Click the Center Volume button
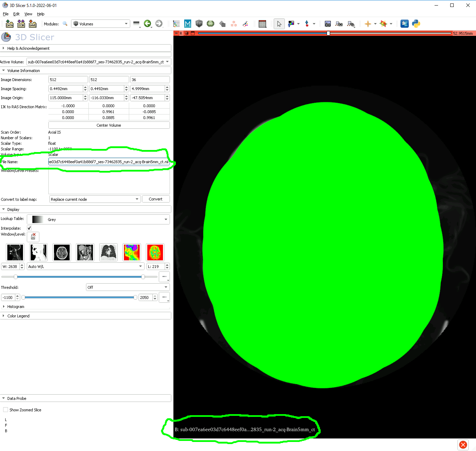This screenshot has width=476, height=451. pos(109,125)
